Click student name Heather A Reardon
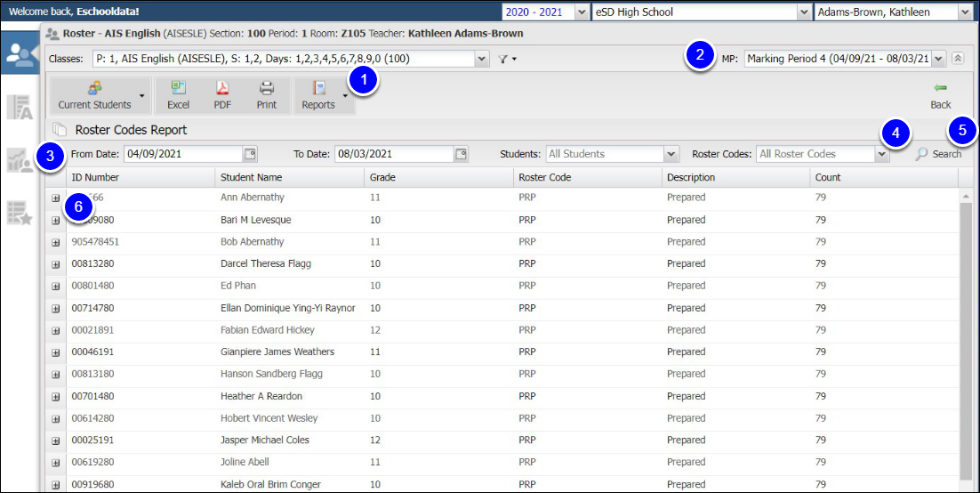 click(x=261, y=396)
